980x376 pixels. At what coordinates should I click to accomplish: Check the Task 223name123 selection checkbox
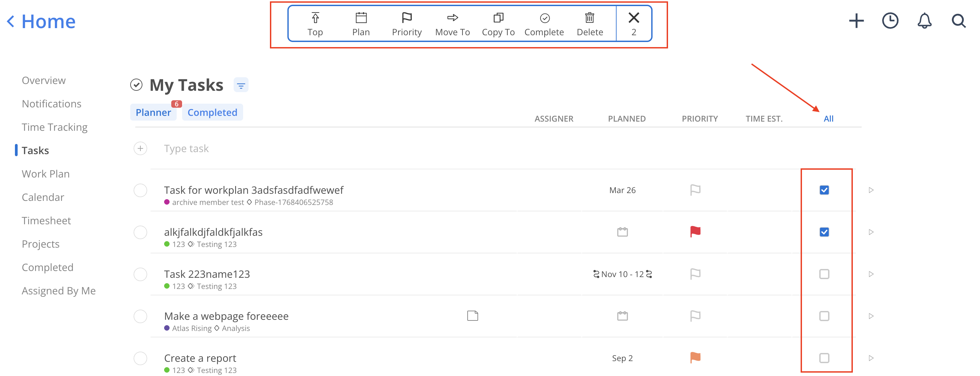[x=824, y=274]
